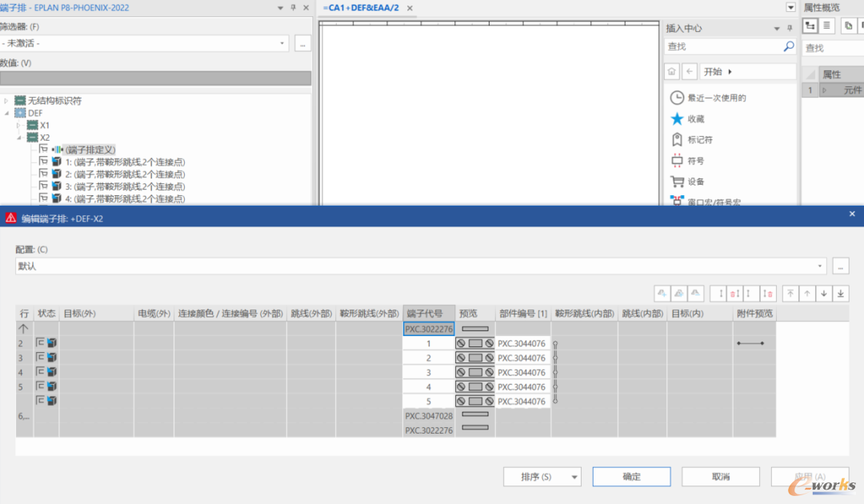Switch property overview to tree view icon
The height and width of the screenshot is (504, 864).
point(810,26)
